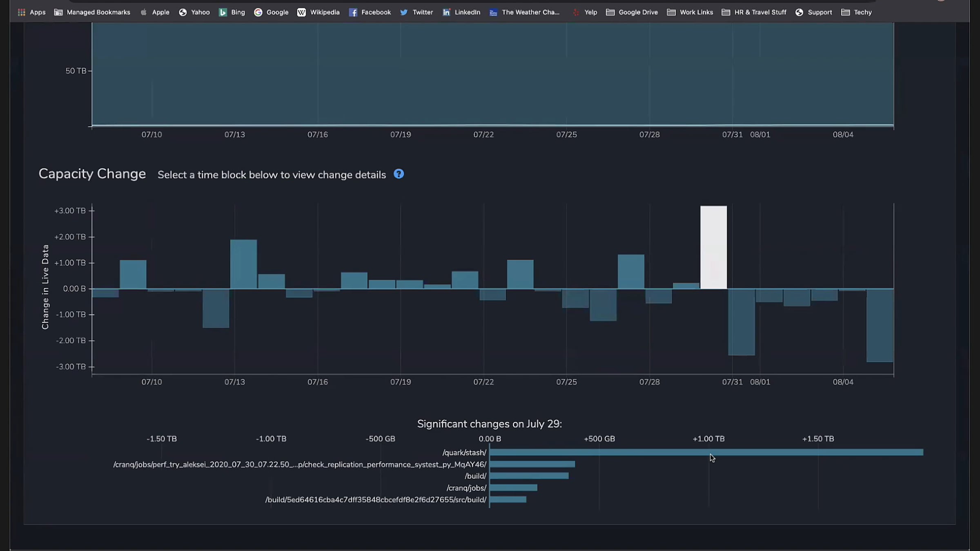Click the blue help question-mark icon
Image resolution: width=980 pixels, height=551 pixels.
399,174
